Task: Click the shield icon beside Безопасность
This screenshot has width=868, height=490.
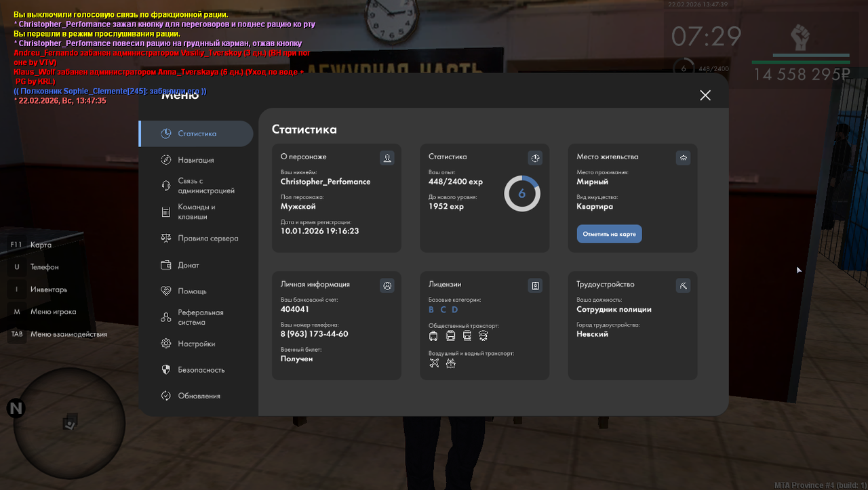Action: coord(165,370)
